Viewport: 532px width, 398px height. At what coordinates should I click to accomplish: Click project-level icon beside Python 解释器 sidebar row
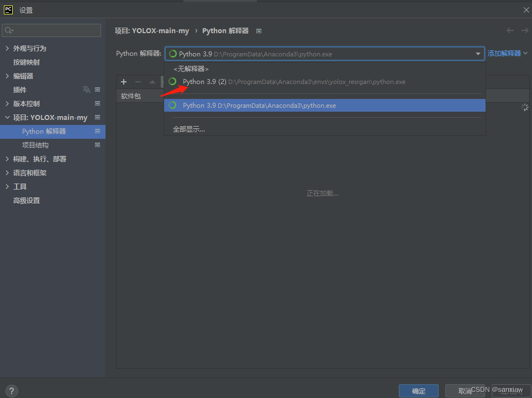point(97,131)
